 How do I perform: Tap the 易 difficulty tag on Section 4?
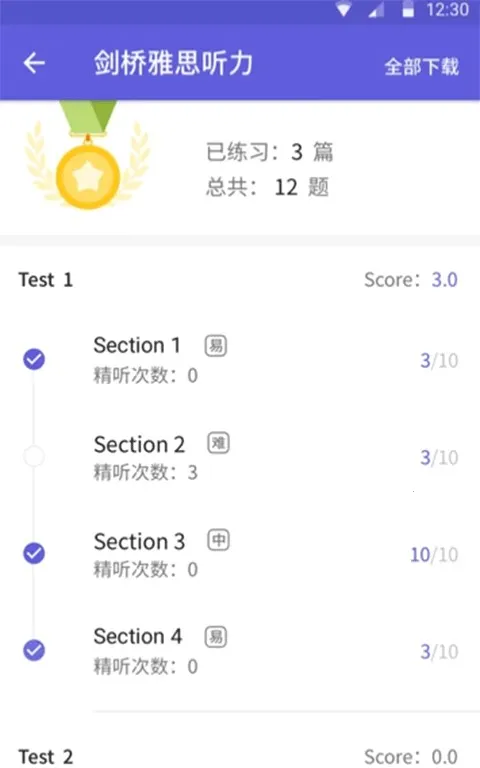[x=216, y=637]
